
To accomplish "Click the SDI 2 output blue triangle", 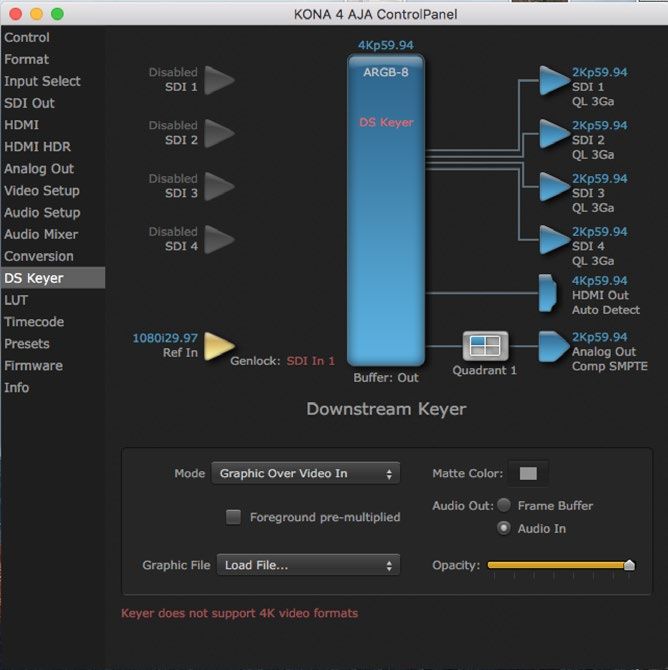I will tap(554, 133).
